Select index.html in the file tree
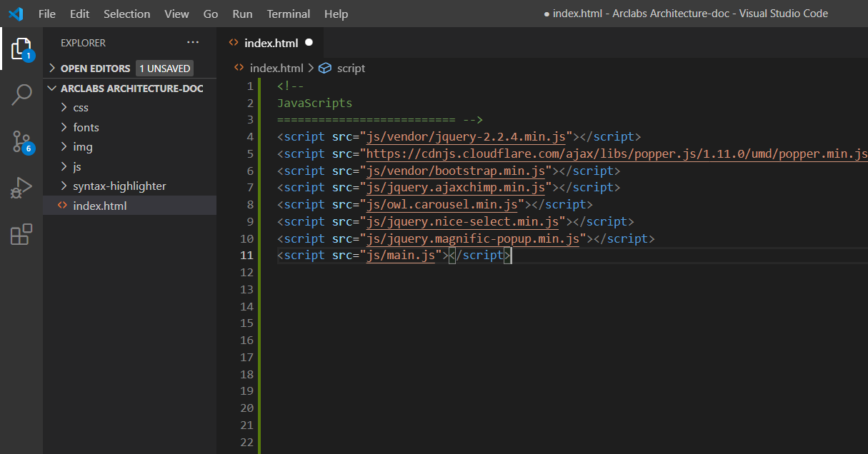868x454 pixels. pos(129,206)
